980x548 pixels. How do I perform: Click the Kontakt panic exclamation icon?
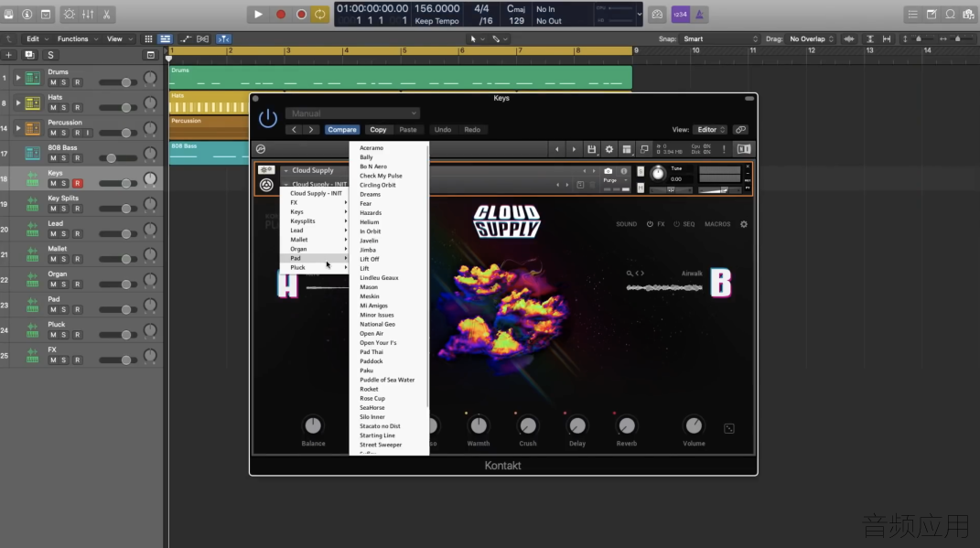(x=724, y=149)
